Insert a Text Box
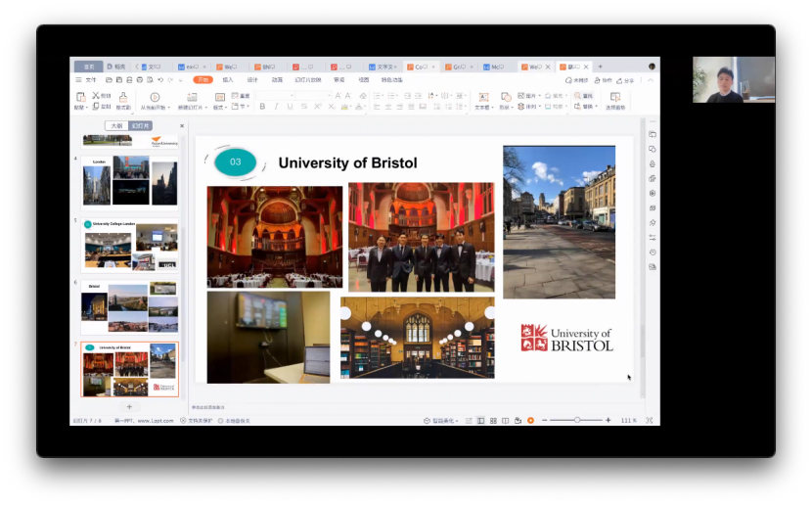 [x=483, y=97]
